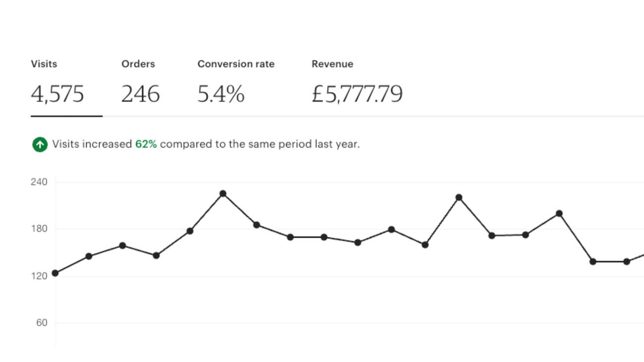
Task: Click the 5.4% conversion rate value
Action: (221, 94)
